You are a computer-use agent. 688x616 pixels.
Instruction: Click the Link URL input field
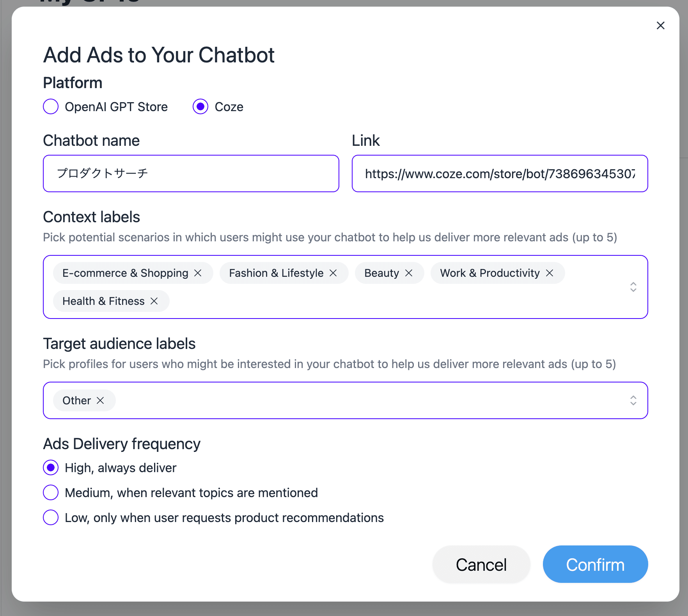(x=500, y=173)
